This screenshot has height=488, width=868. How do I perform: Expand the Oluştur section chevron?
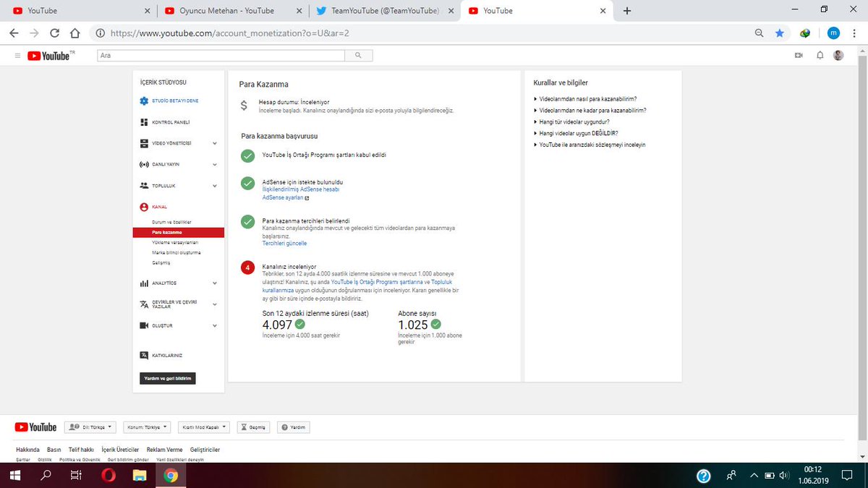click(x=215, y=325)
